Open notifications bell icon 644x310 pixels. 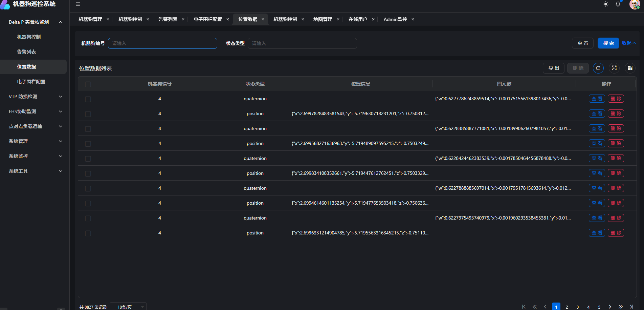(x=618, y=4)
